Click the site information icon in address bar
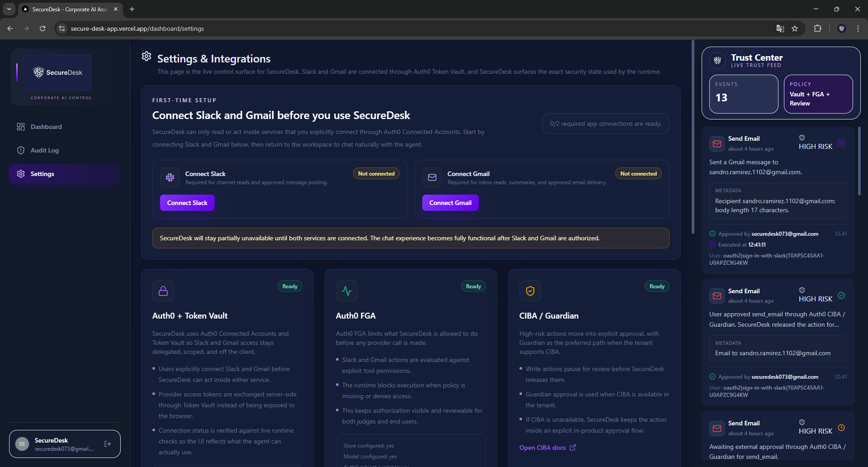 (62, 29)
